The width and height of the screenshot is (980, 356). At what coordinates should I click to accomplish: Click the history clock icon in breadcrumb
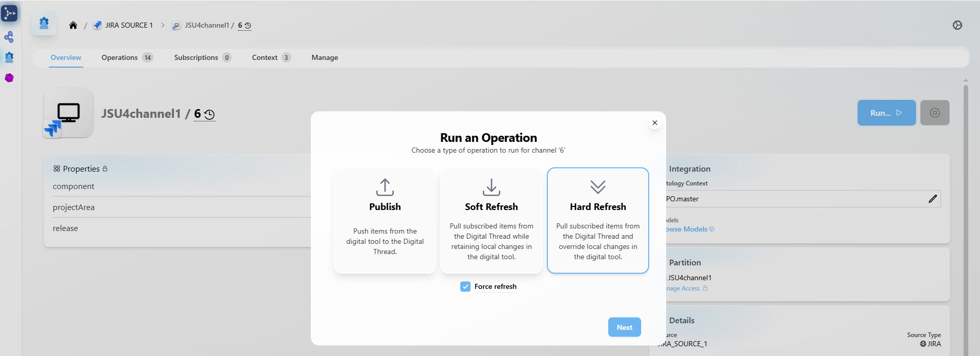[x=248, y=25]
